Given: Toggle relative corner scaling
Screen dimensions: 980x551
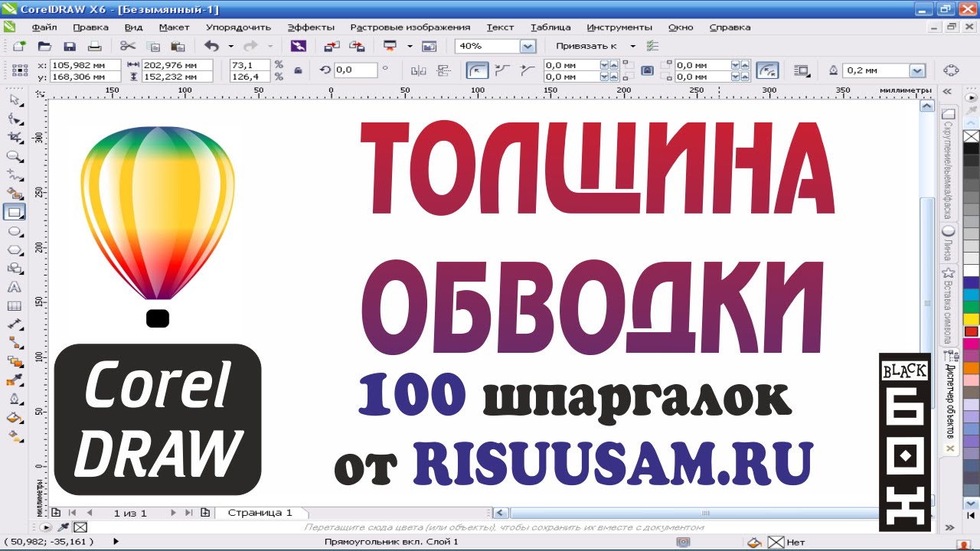Looking at the screenshot, I should pyautogui.click(x=768, y=70).
